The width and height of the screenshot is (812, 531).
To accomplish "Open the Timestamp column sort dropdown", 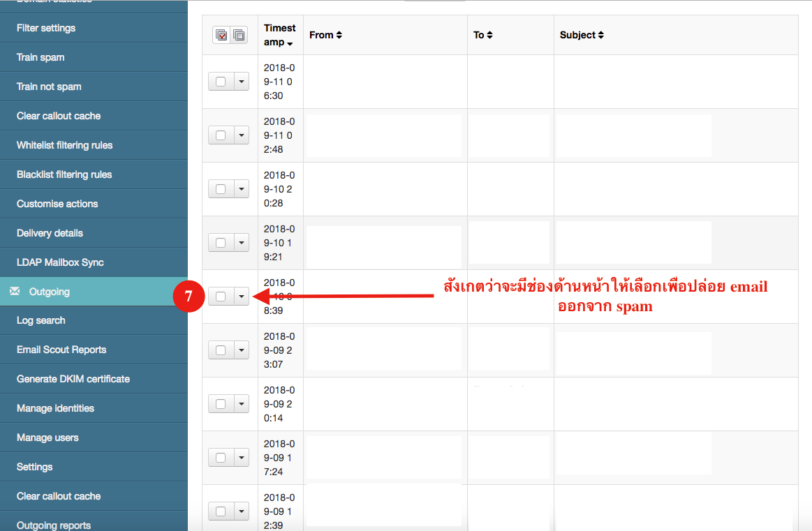I will [291, 43].
